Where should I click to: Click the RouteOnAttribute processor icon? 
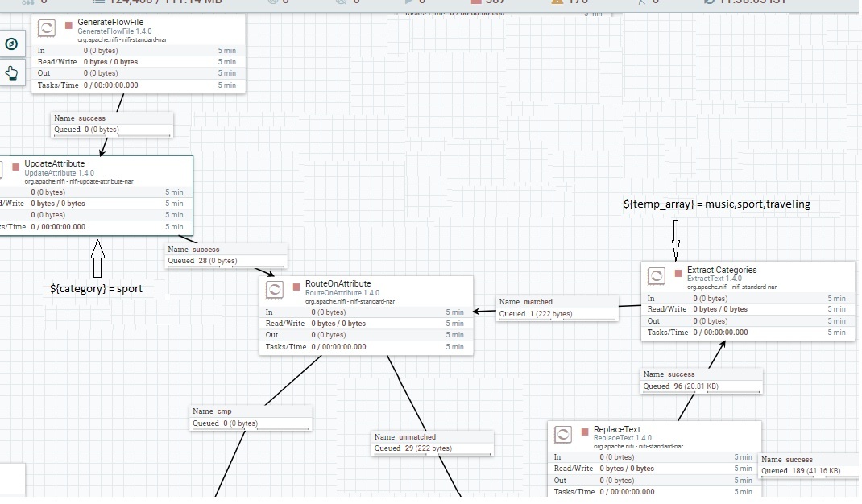(276, 288)
